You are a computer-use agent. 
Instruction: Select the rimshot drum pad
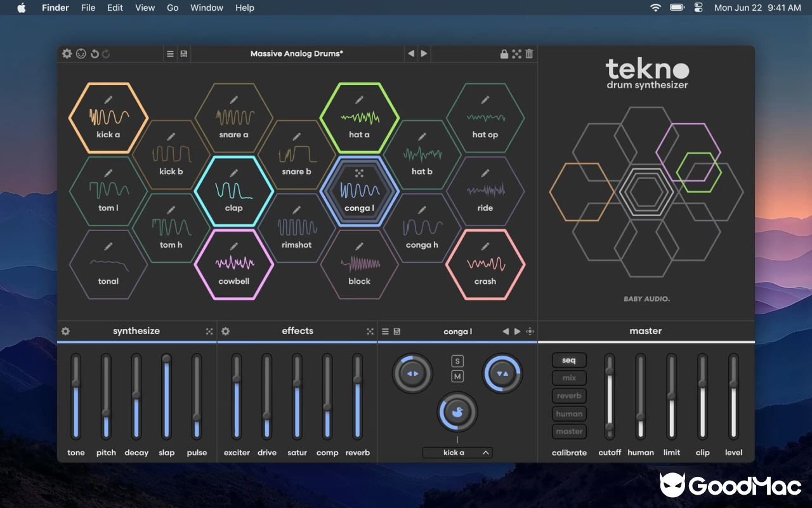296,228
